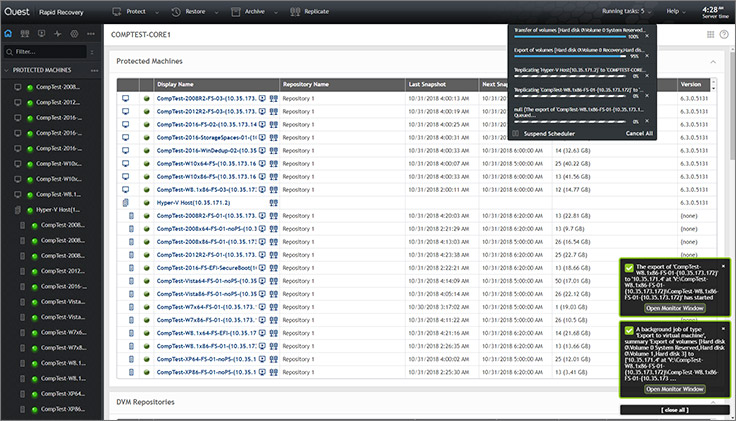
Task: Open the Home icon in sidebar toolbar
Action: click(8, 34)
